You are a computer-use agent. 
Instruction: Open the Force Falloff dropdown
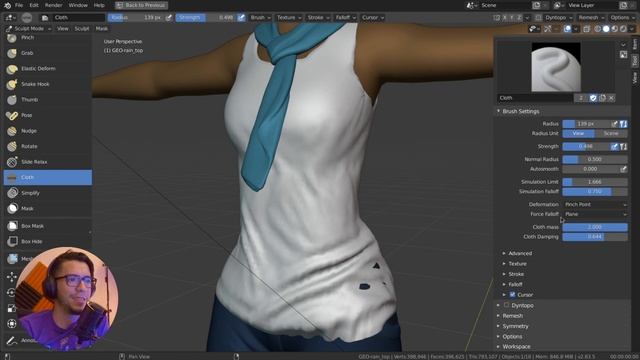595,214
